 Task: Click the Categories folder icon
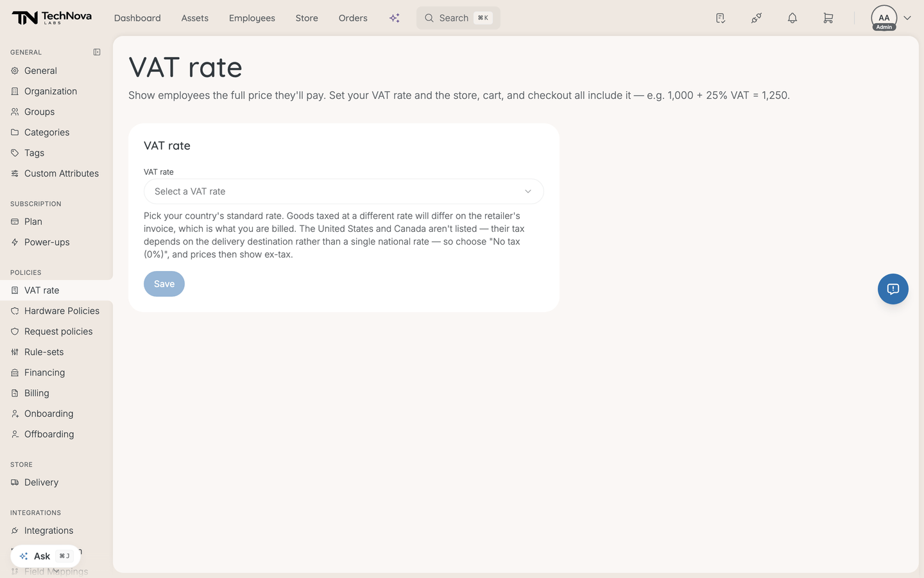15,132
